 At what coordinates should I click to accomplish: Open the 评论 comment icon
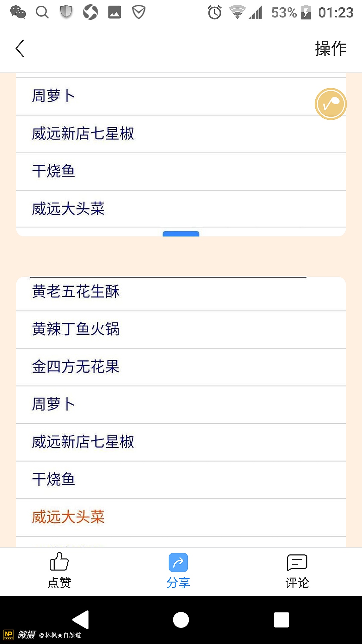pos(297,562)
